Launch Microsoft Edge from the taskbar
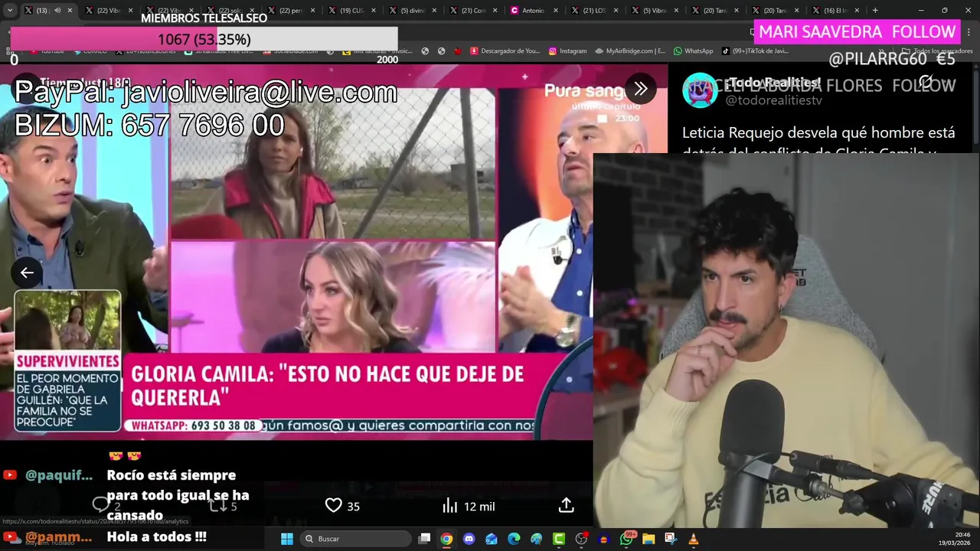Image resolution: width=980 pixels, height=551 pixels. [514, 539]
